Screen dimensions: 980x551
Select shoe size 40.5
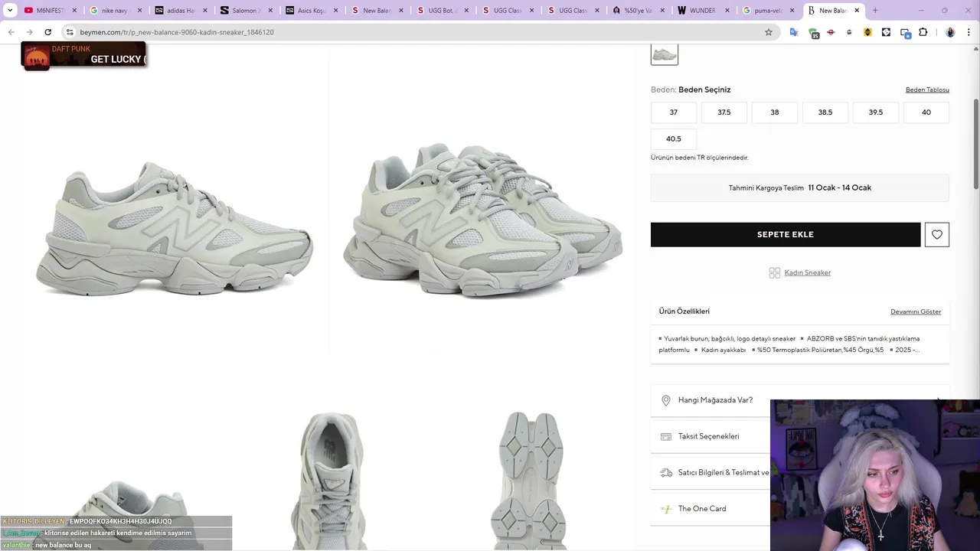point(674,139)
